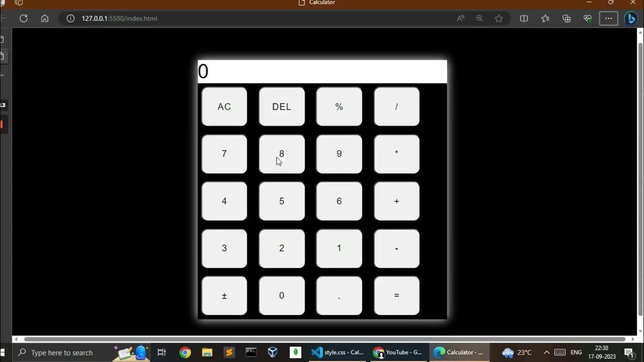Open Sublime Text from taskbar

click(x=229, y=352)
